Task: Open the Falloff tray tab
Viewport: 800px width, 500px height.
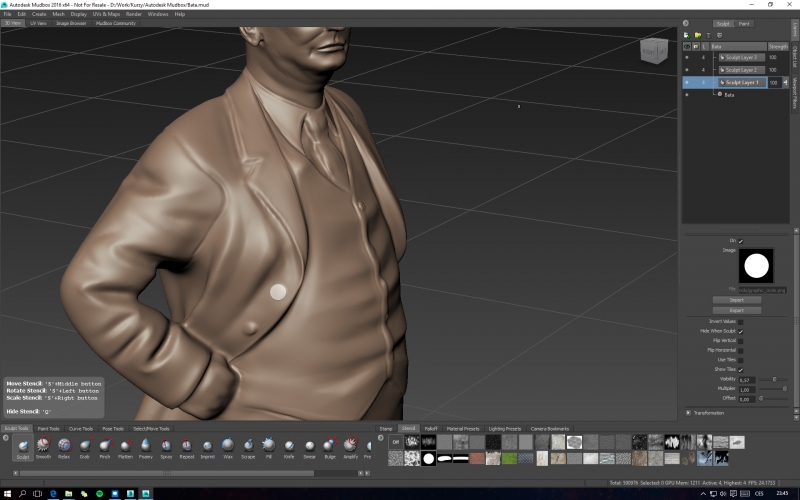Action: click(x=431, y=428)
